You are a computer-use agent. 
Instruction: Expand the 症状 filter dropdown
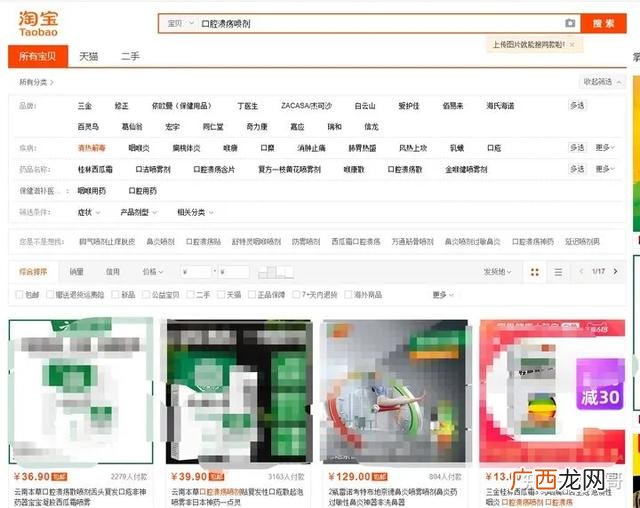(x=89, y=212)
